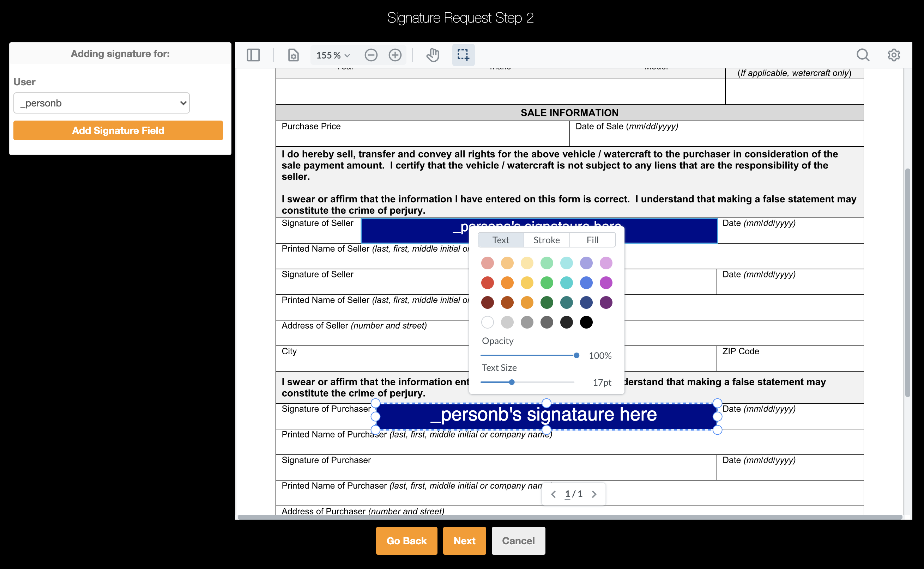
Task: Click the 'SALE INFORMATION' heading
Action: [x=569, y=113]
